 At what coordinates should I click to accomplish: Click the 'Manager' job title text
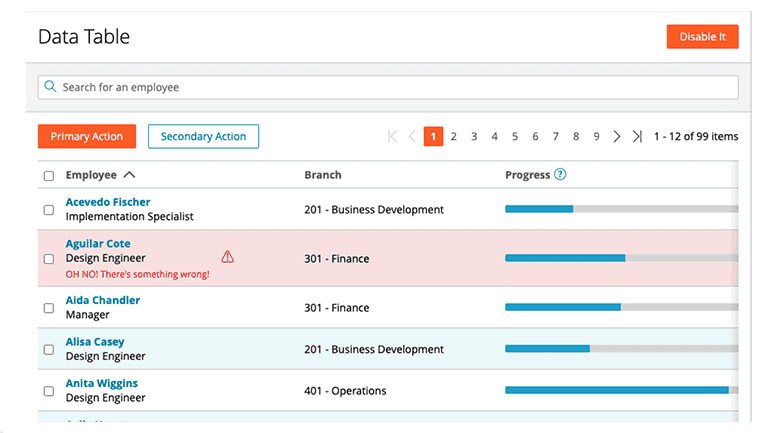(87, 315)
